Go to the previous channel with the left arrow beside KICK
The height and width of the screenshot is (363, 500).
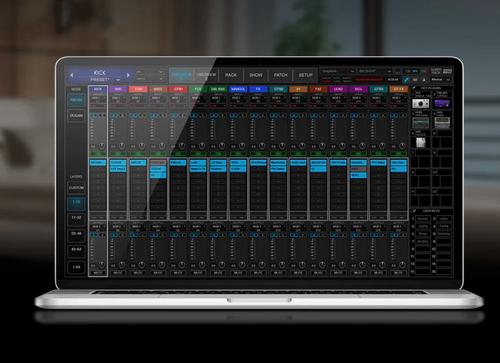[x=72, y=76]
